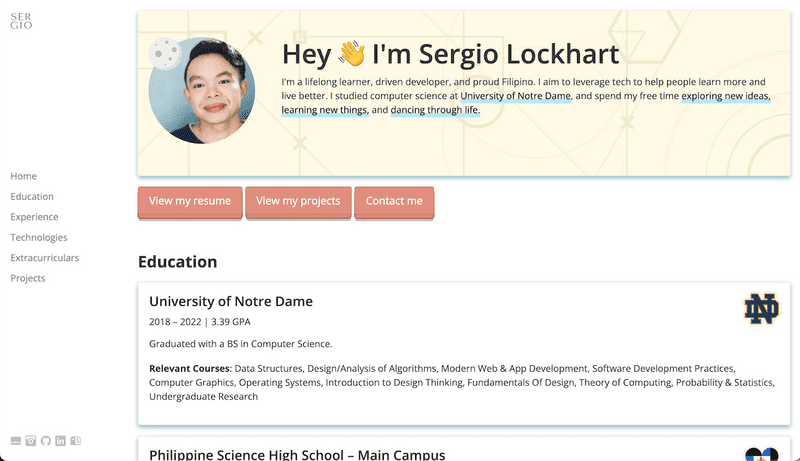Go to Technologies in sidebar navigation
Image resolution: width=800 pixels, height=461 pixels.
click(39, 237)
